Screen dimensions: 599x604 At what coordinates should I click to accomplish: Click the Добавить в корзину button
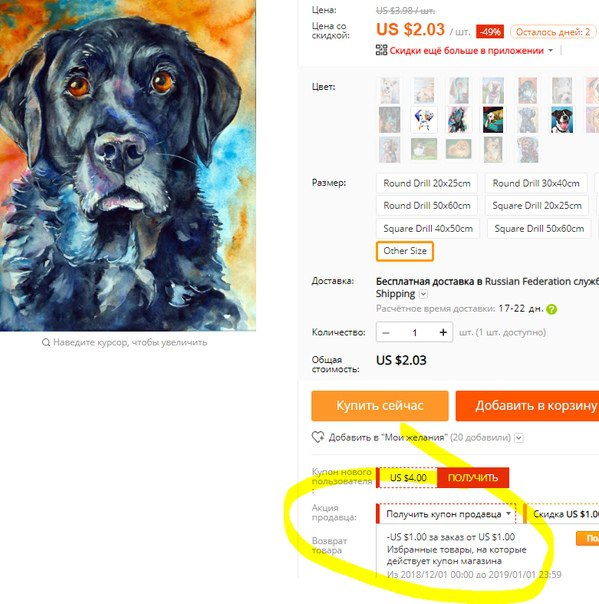(527, 406)
